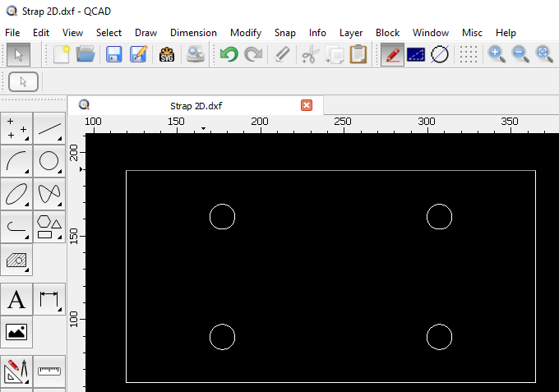Toggle the grid display dots button
Screen dimensions: 559x392
468,55
